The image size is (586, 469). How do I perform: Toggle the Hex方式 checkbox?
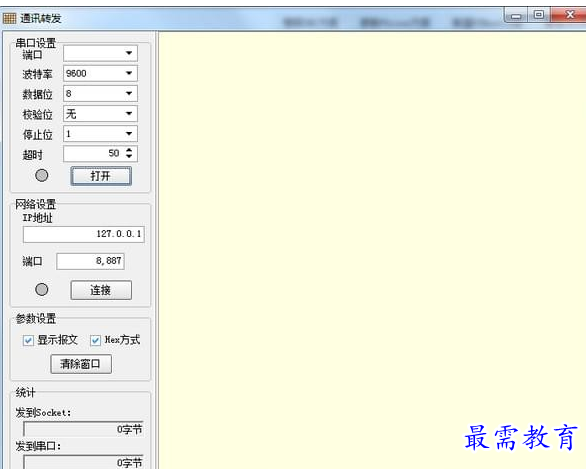pyautogui.click(x=95, y=340)
